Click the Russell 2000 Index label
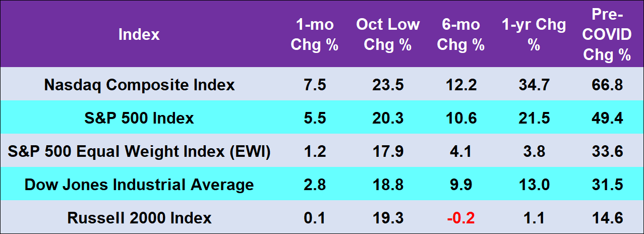The width and height of the screenshot is (644, 234). (139, 218)
